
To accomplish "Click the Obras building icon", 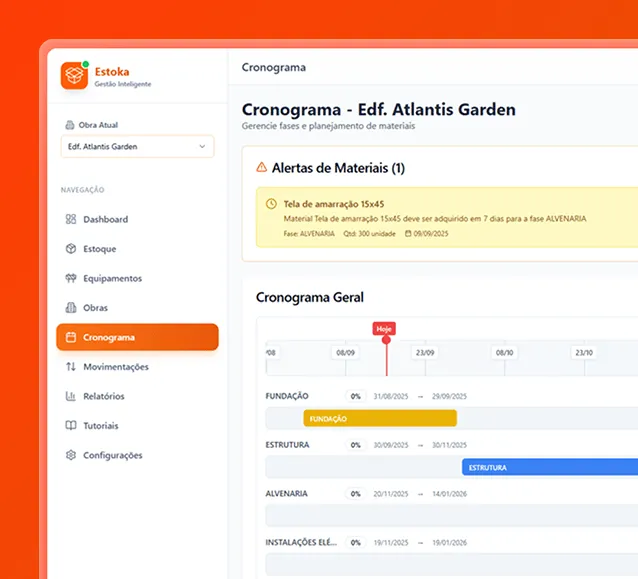I will pos(71,308).
